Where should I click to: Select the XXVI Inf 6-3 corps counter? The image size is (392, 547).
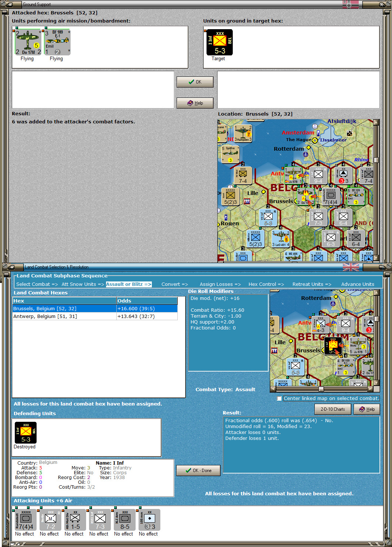331,239
